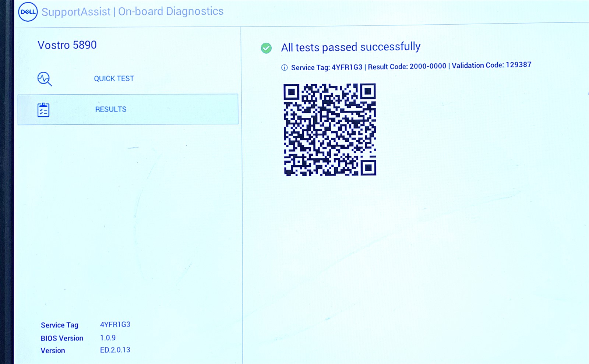Click the All tests passed successfully message
Screen dimensions: 589x364
[x=350, y=47]
